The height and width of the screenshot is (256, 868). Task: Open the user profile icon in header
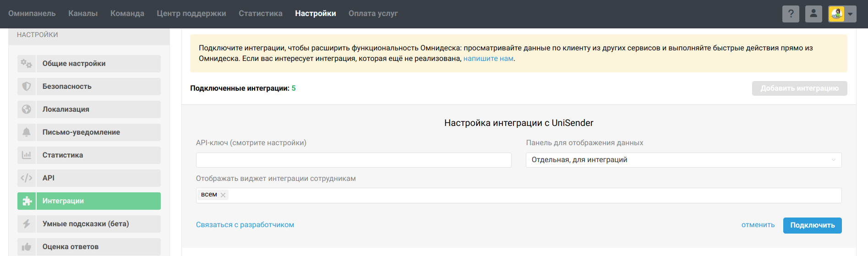(x=813, y=14)
